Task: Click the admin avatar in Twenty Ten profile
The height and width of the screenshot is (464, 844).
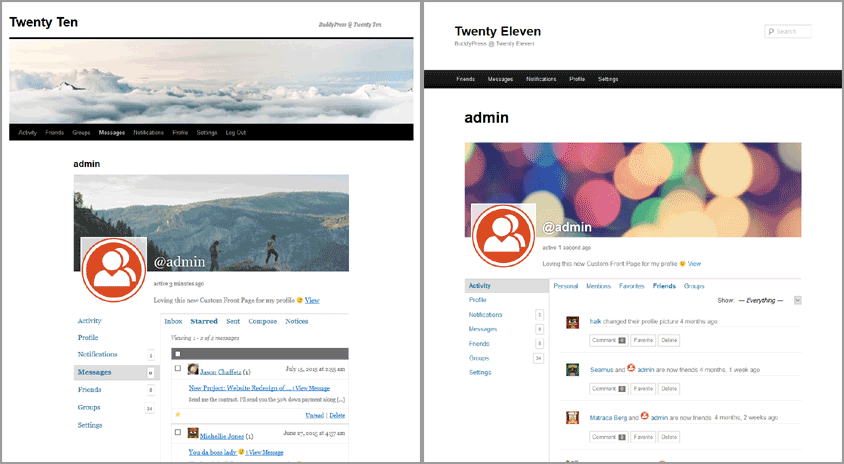Action: click(114, 270)
